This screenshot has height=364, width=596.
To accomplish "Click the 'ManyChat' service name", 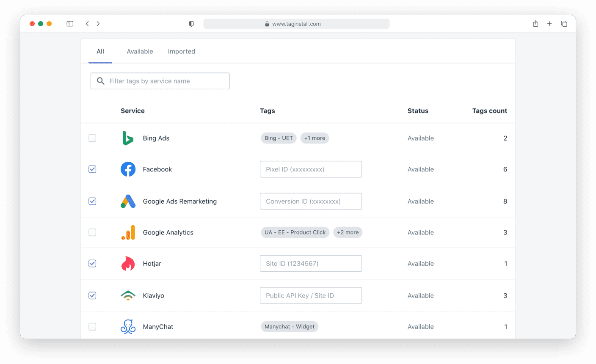I will pos(158,327).
